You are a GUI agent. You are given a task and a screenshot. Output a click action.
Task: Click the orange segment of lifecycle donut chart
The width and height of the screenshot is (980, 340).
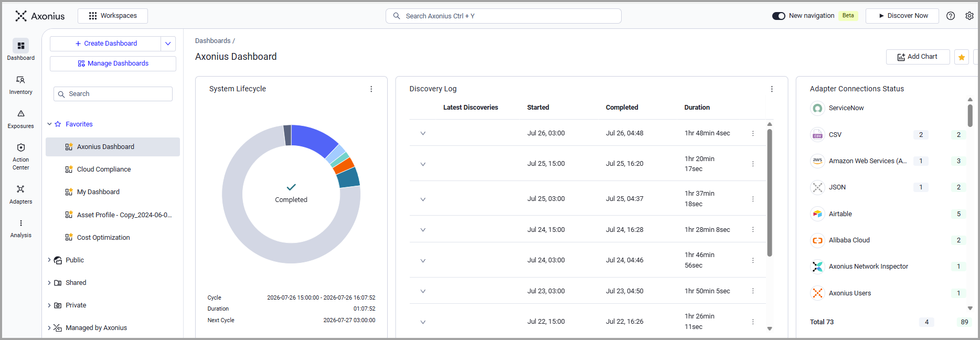pyautogui.click(x=344, y=166)
